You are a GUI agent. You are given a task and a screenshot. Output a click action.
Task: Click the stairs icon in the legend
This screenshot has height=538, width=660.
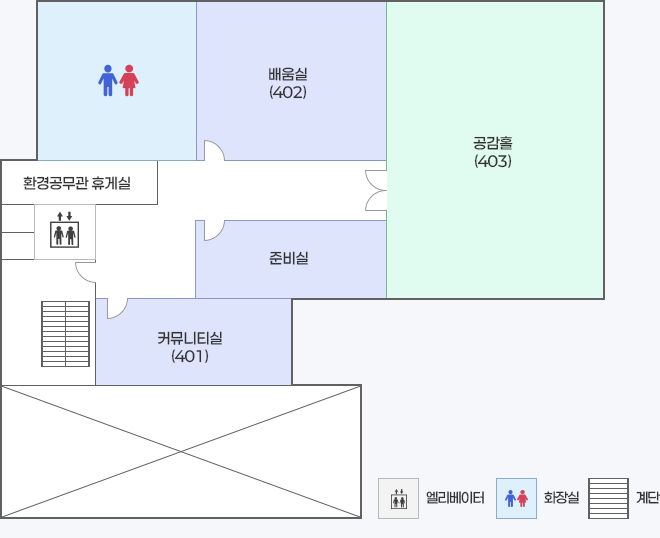pyautogui.click(x=608, y=498)
